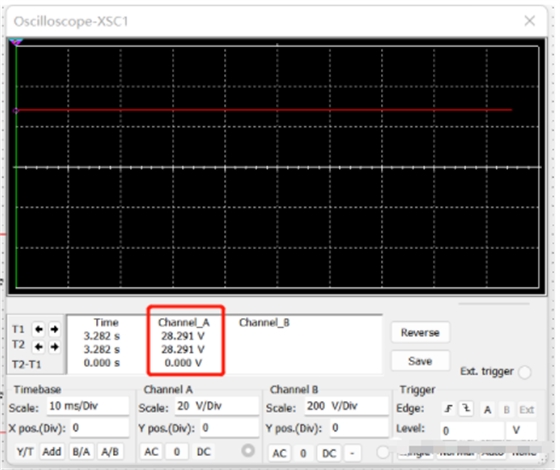Move cursor T2 right with arrow
The image size is (560, 470).
coord(54,346)
